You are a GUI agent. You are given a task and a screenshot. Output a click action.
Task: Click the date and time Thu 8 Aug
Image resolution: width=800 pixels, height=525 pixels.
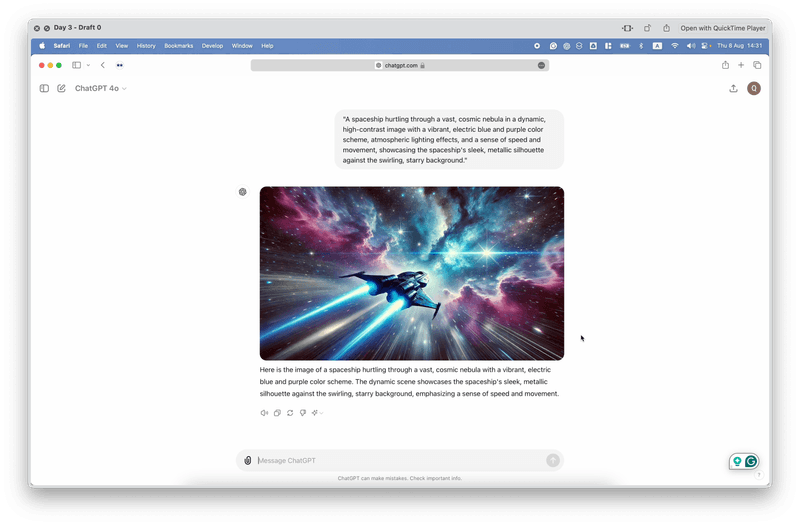pyautogui.click(x=739, y=46)
